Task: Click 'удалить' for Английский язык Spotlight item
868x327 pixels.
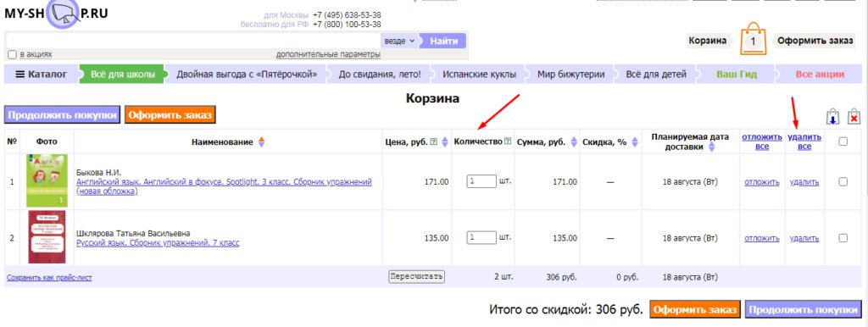Action: point(804,182)
